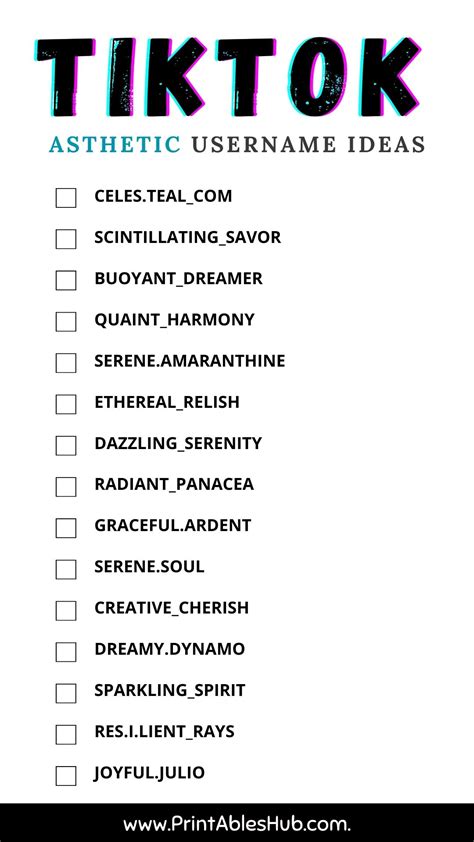Check the RES.I.LIENT_RAYS checkbox
Image resolution: width=474 pixels, height=842 pixels.
pos(66,735)
